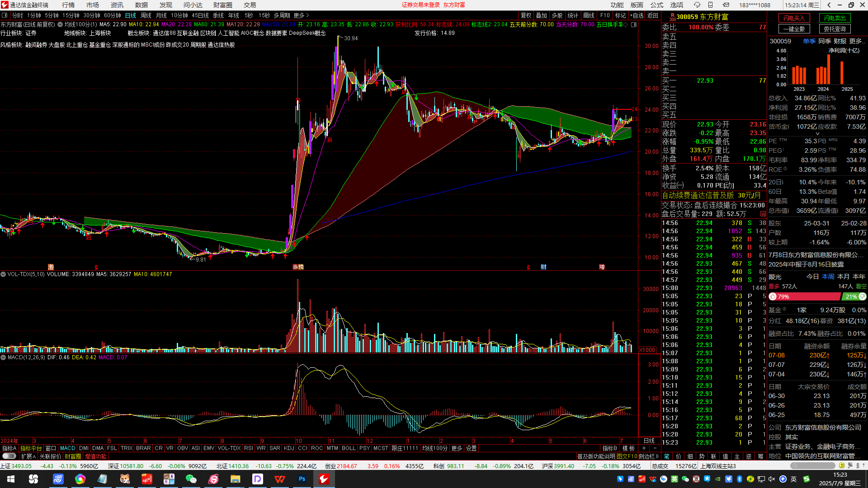Open the MACD indicator settings circle icon

(3, 357)
